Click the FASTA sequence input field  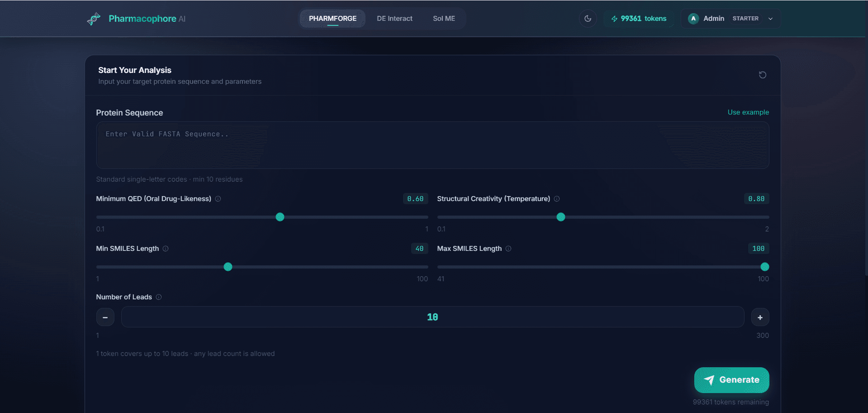[x=432, y=145]
